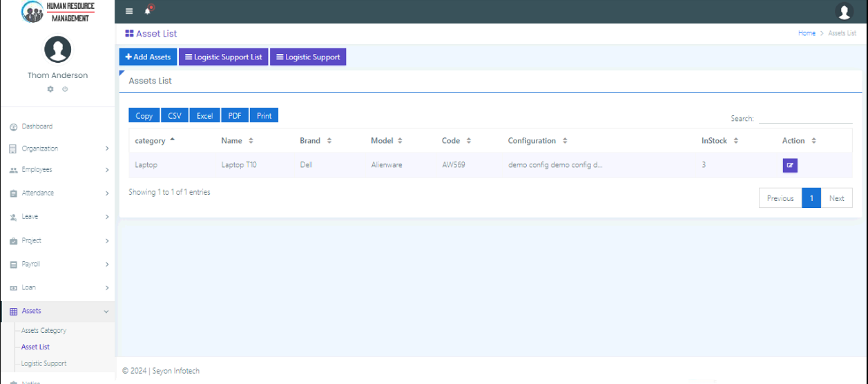
Task: Click the edit icon for Laptop T10
Action: point(789,165)
